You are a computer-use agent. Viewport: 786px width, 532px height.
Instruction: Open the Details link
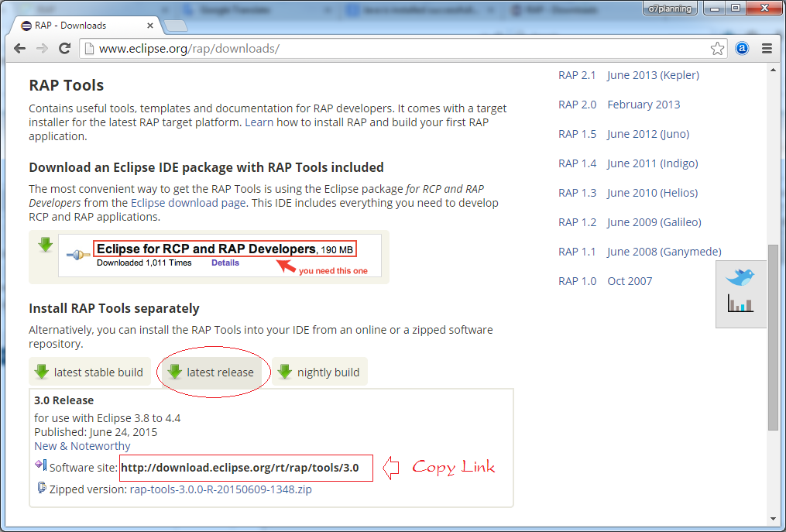point(225,263)
